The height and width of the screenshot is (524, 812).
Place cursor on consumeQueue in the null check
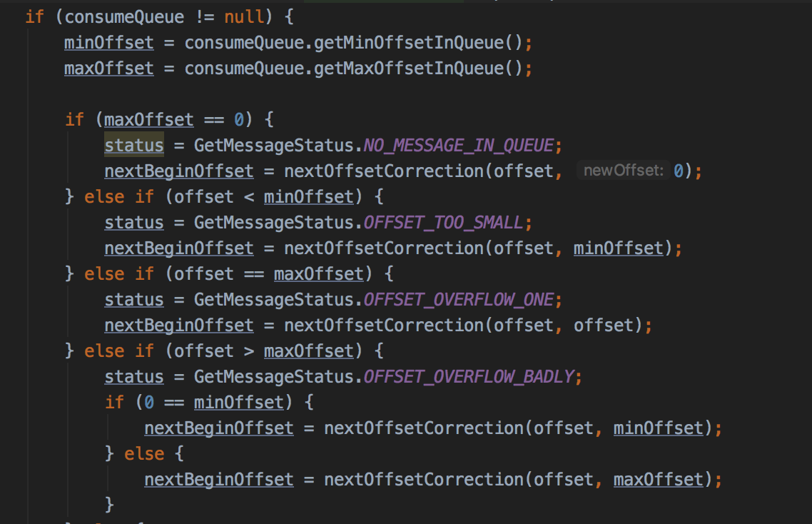(124, 18)
